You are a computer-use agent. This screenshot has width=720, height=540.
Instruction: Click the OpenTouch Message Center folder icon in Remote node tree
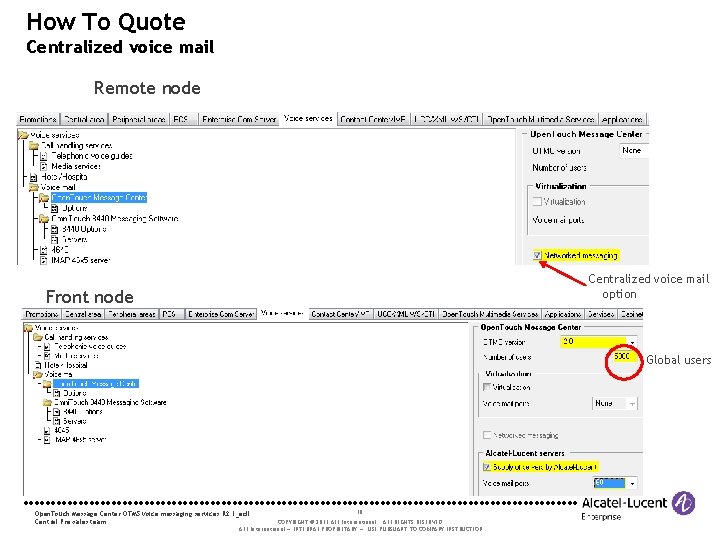click(x=44, y=197)
